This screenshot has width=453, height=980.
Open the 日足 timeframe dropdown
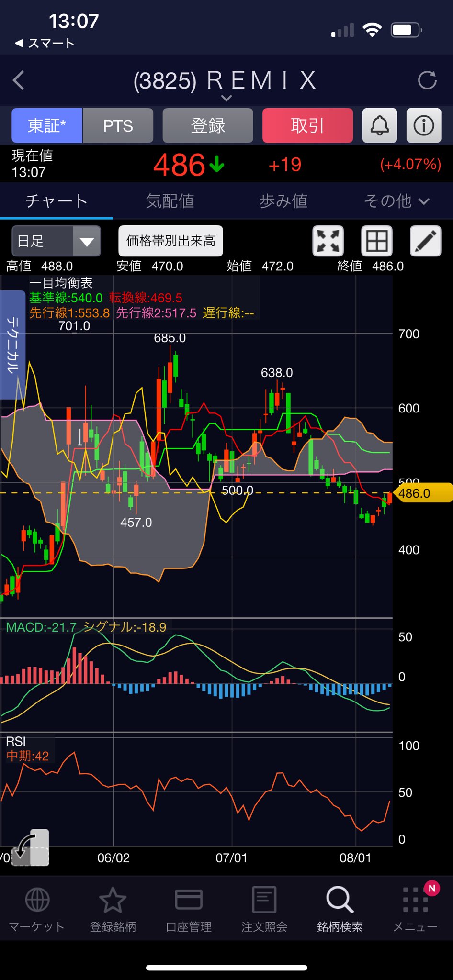56,241
